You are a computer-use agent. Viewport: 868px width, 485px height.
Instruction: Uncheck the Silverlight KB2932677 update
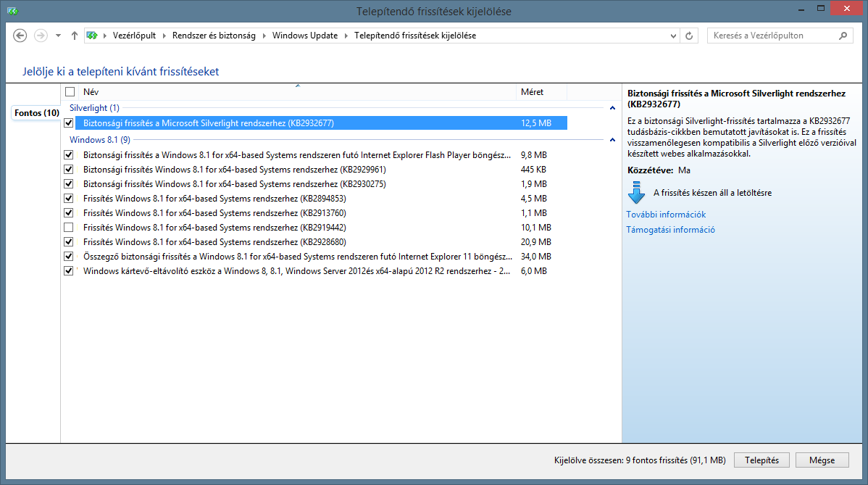point(69,123)
